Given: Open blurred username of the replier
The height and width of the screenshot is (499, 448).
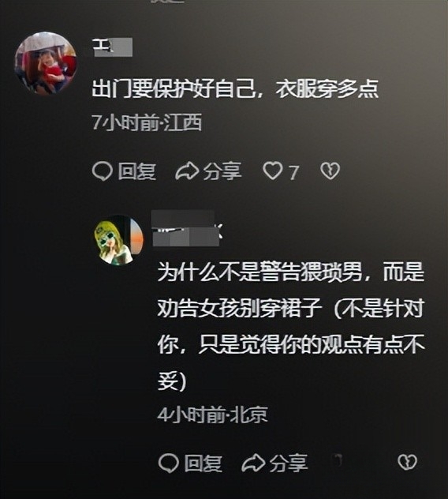Looking at the screenshot, I should 186,228.
